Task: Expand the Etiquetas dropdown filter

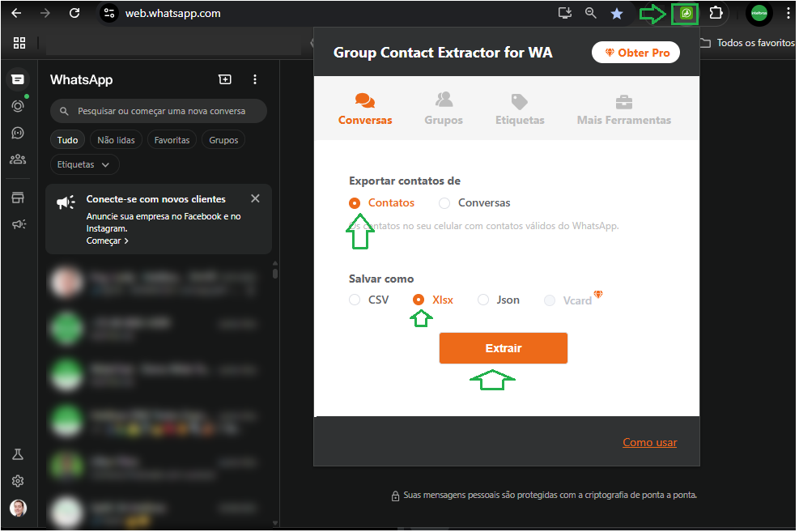Action: (x=84, y=164)
